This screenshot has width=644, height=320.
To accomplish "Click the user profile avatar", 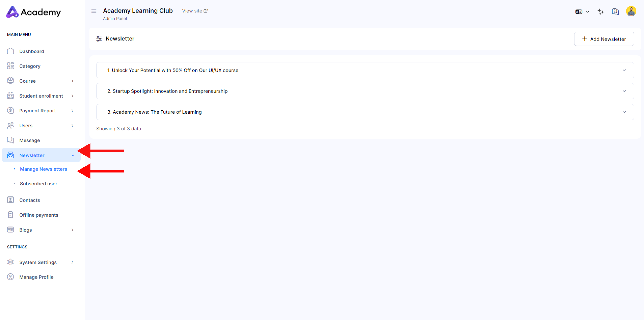I will pyautogui.click(x=631, y=11).
